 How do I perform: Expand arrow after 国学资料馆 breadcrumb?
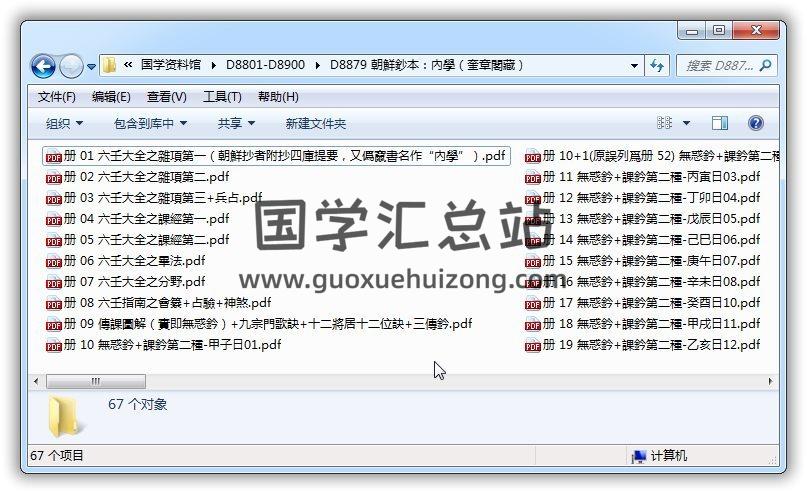coord(214,65)
